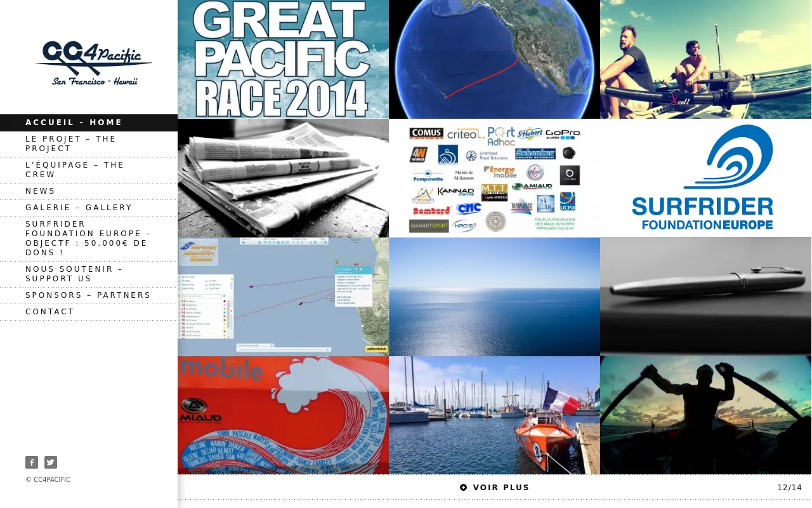This screenshot has height=508, width=812.
Task: Click the plus icon beside Voir Plus
Action: pos(464,488)
